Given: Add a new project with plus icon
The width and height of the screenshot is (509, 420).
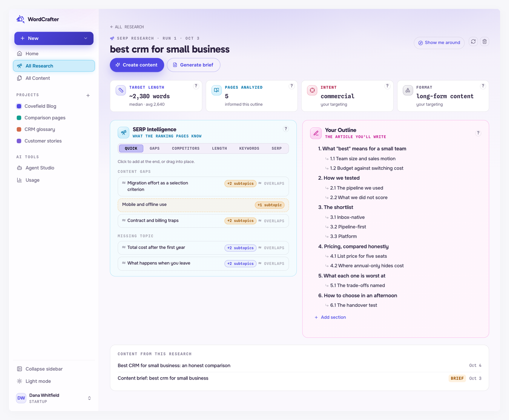Looking at the screenshot, I should [88, 95].
